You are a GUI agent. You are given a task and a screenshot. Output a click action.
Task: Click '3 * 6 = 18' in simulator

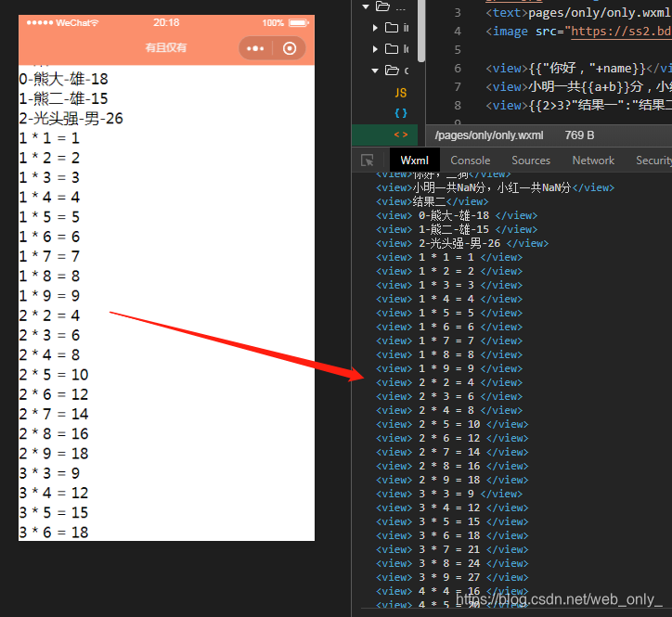54,533
